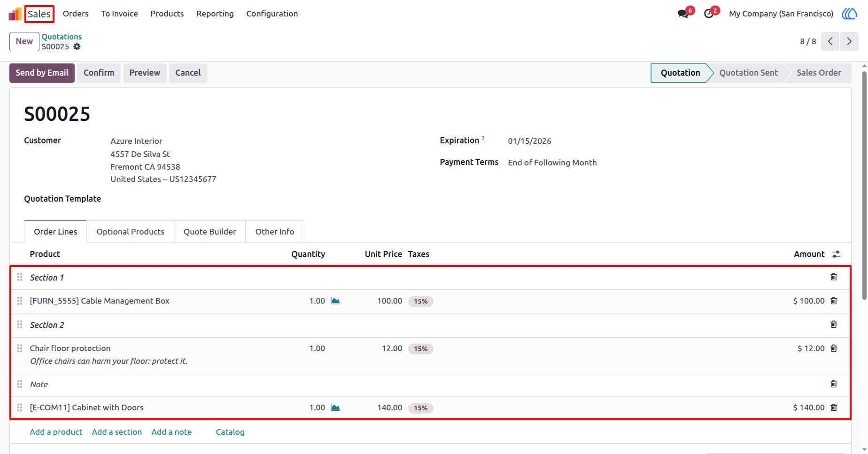Grab the drag handle of Chair floor protection
Viewport: 868px width, 454px height.
point(20,348)
